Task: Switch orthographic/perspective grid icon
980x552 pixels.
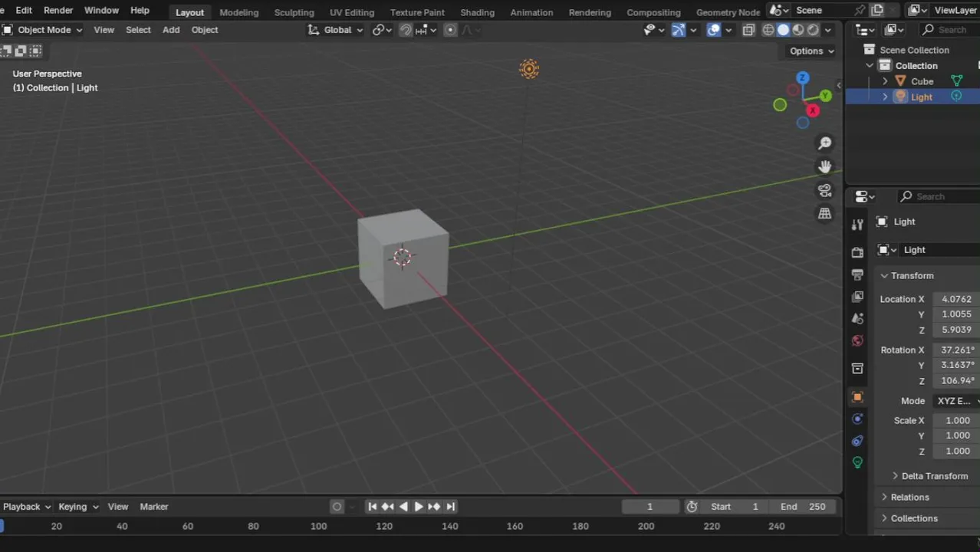Action: coord(825,214)
